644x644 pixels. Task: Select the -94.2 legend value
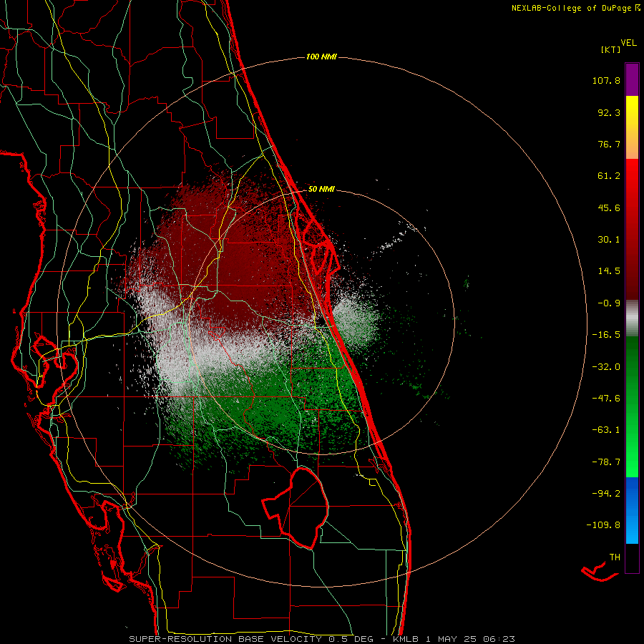coord(606,493)
